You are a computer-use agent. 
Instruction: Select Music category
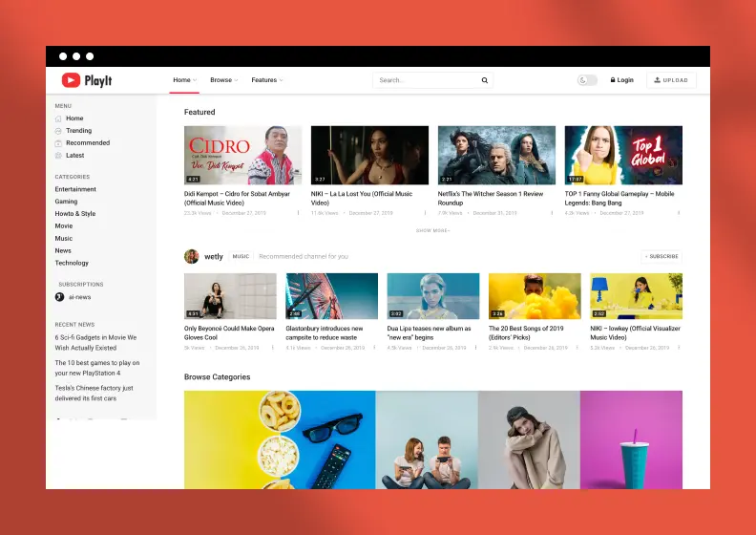click(64, 238)
